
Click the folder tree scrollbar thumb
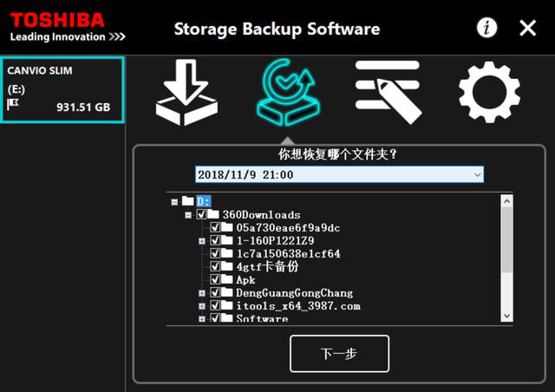[506, 239]
